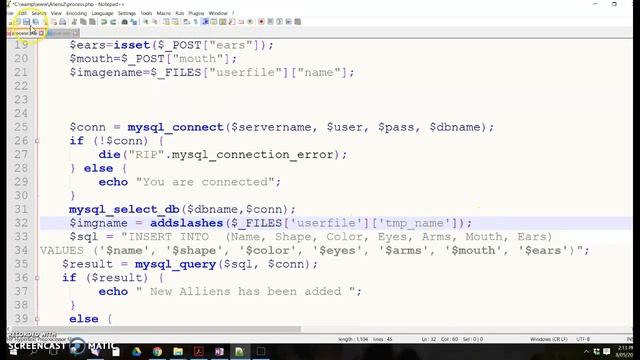
Task: Open the Run menu
Action: [180, 13]
